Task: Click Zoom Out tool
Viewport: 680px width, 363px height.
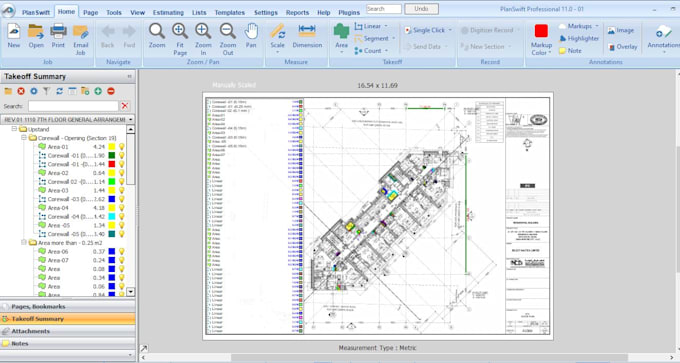Action: tap(228, 39)
